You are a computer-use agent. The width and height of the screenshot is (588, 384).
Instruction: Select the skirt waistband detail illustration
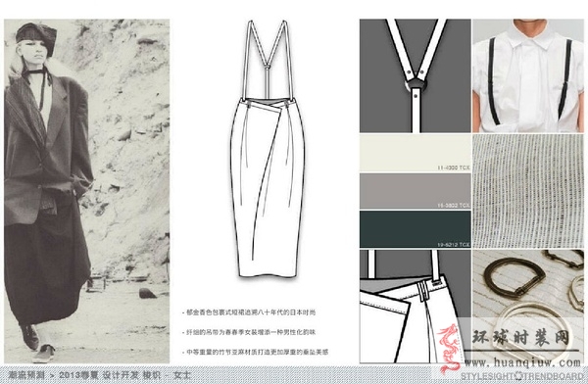point(416,307)
